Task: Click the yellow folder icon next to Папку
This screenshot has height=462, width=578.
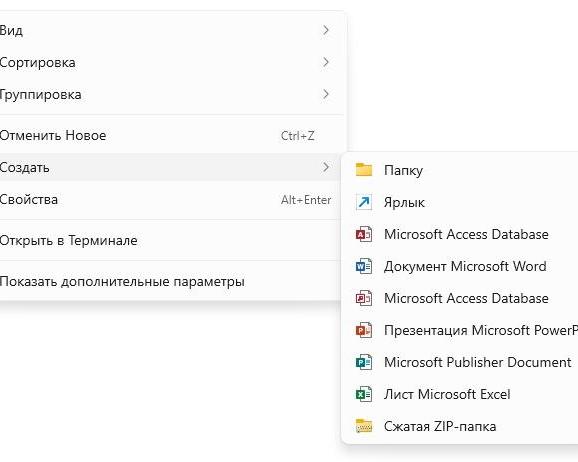Action: pyautogui.click(x=364, y=170)
